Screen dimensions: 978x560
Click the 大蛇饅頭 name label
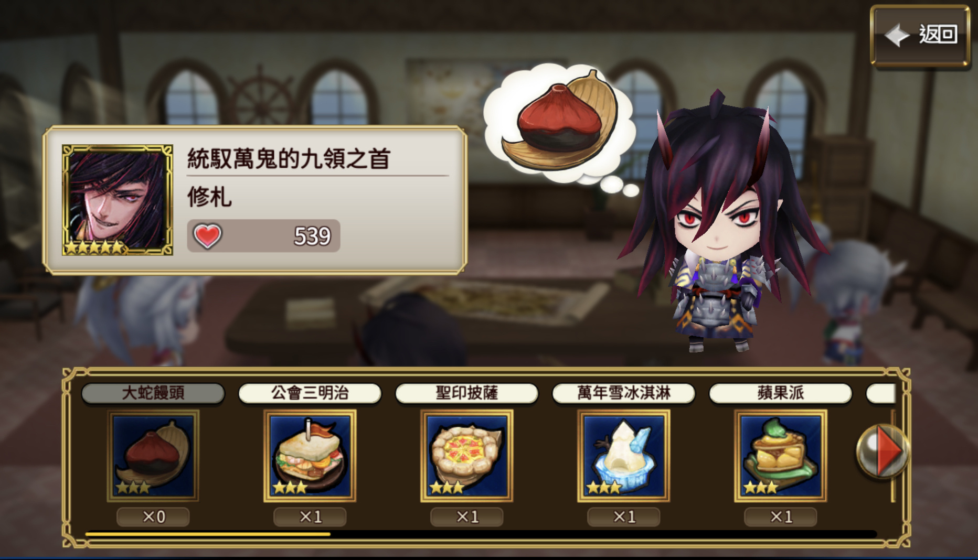click(153, 393)
